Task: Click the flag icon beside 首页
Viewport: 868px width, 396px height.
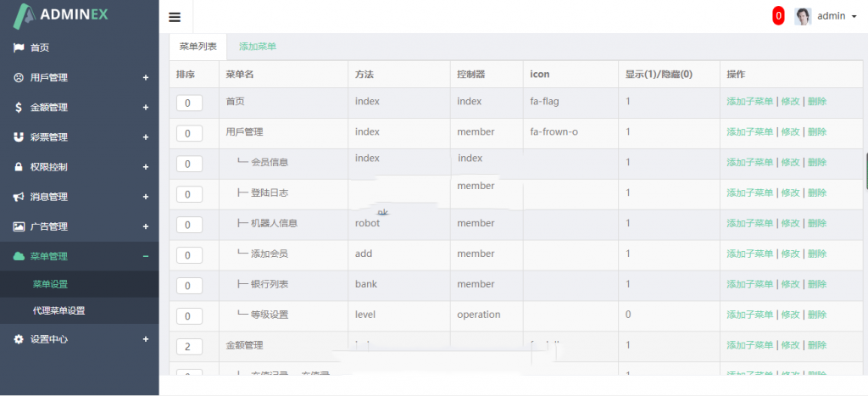Action: tap(18, 47)
